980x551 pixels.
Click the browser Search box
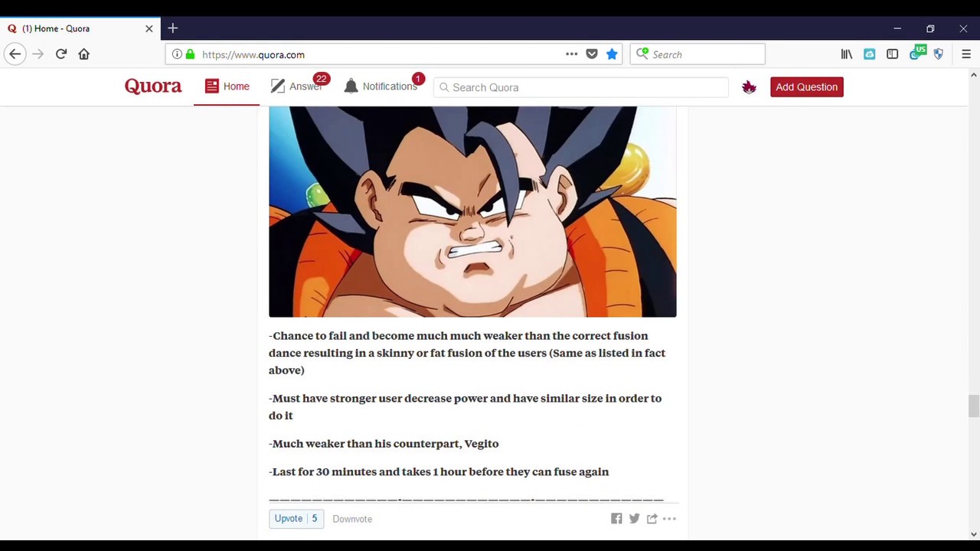pyautogui.click(x=697, y=54)
